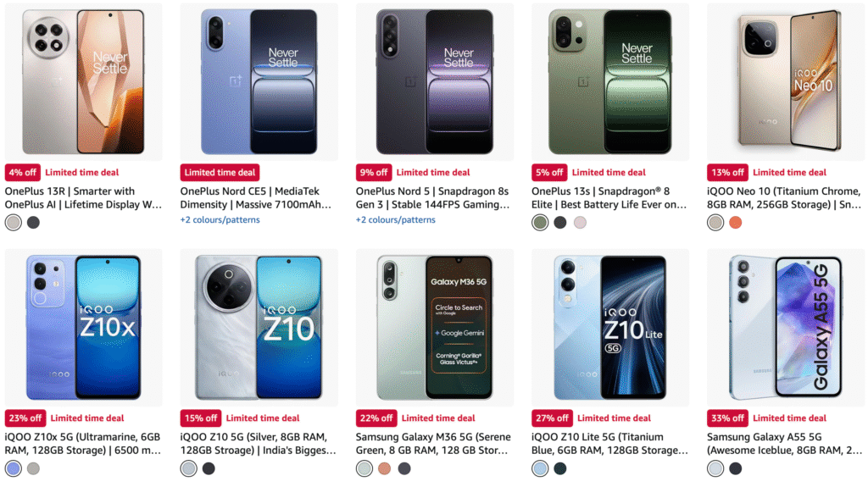Expand +2 colours/patterns under OnePlus Nord CE5
Screen dimensions: 868x487
pos(220,219)
